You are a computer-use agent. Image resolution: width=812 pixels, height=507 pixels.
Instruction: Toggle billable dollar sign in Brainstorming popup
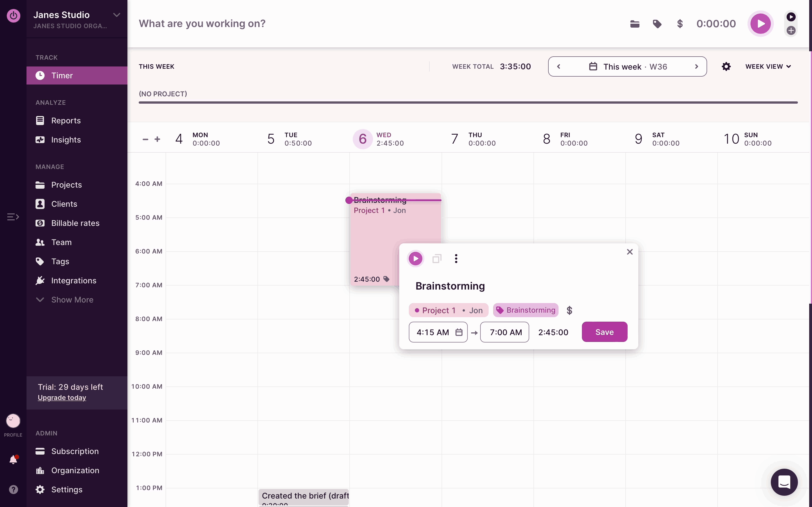coord(569,310)
